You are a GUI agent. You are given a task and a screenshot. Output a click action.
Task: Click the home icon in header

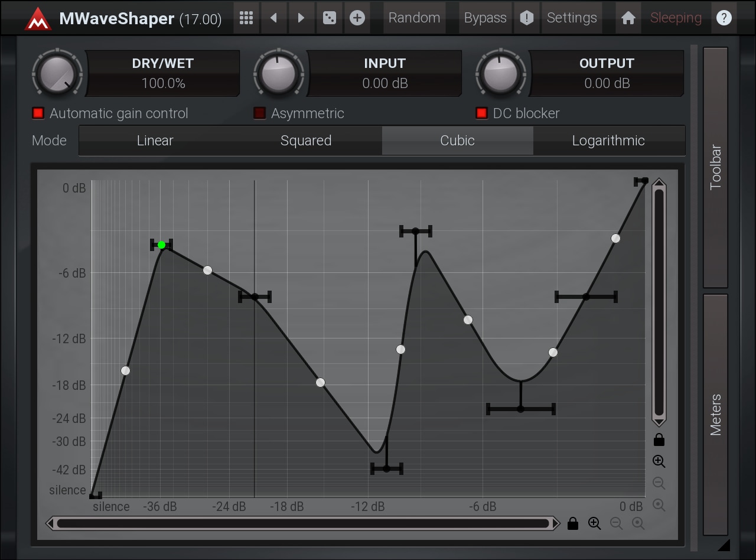click(x=628, y=18)
